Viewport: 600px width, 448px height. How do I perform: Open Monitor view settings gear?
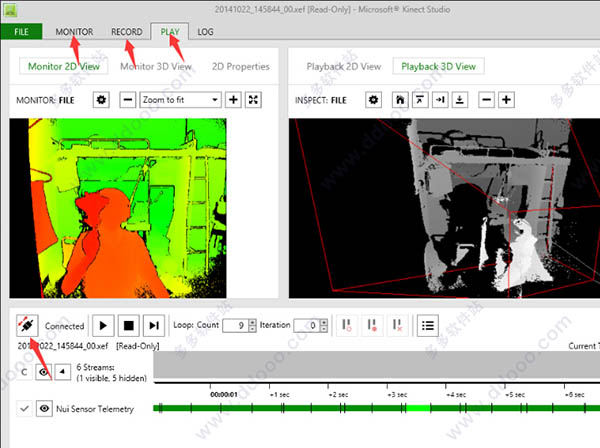[101, 100]
